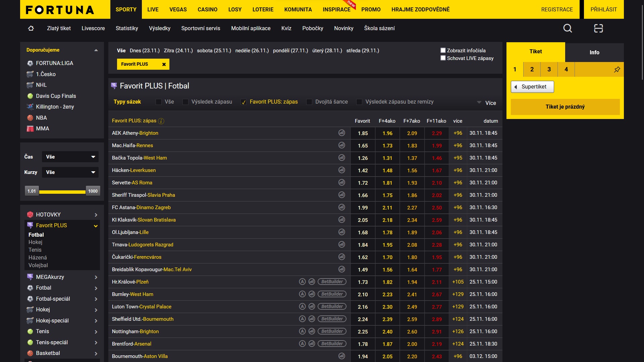Image resolution: width=644 pixels, height=362 pixels.
Task: Click the MEGAkurzy icon in sidebar
Action: pyautogui.click(x=30, y=277)
